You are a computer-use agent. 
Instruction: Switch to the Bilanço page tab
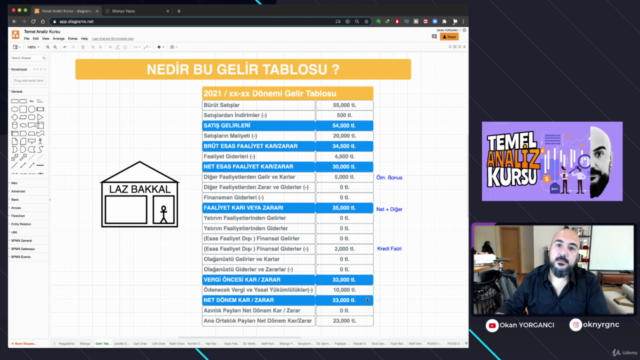click(85, 344)
